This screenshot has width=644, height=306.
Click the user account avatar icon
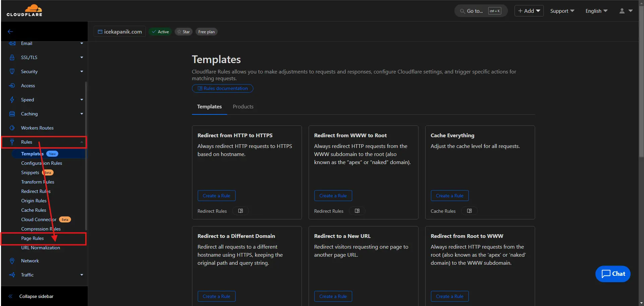622,11
